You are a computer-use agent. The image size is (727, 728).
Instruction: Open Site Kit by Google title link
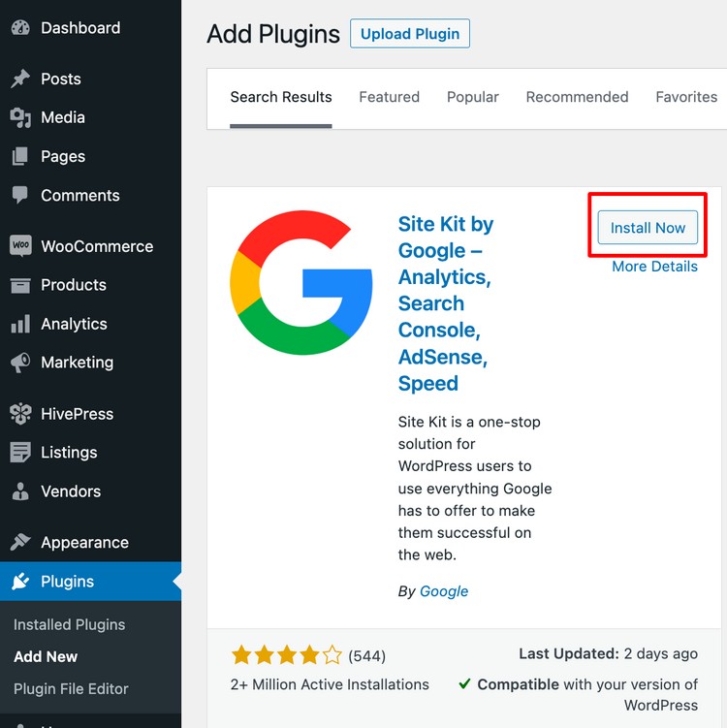(446, 303)
